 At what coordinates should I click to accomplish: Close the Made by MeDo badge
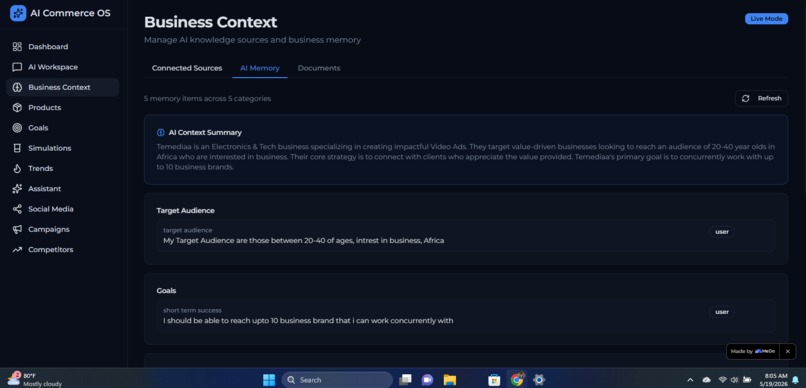[x=787, y=352]
